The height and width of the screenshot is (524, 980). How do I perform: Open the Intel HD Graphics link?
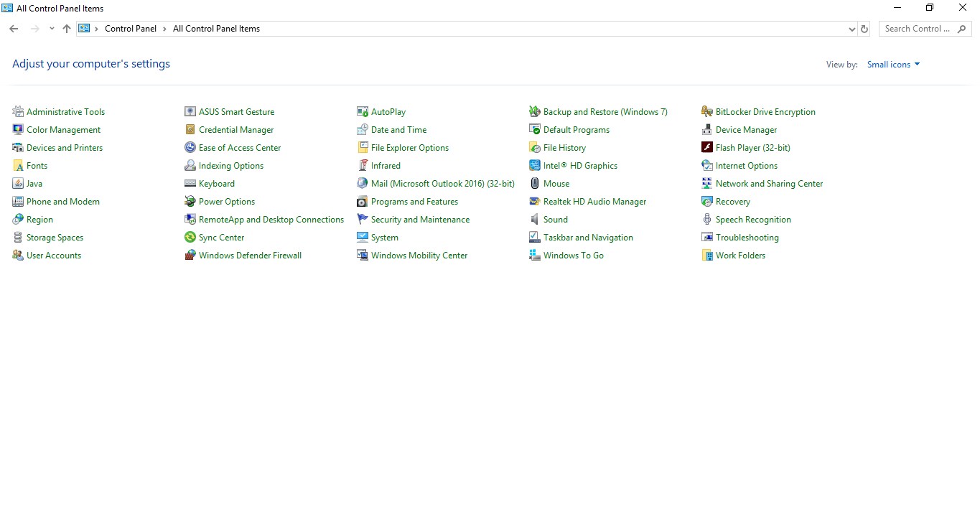coord(580,166)
